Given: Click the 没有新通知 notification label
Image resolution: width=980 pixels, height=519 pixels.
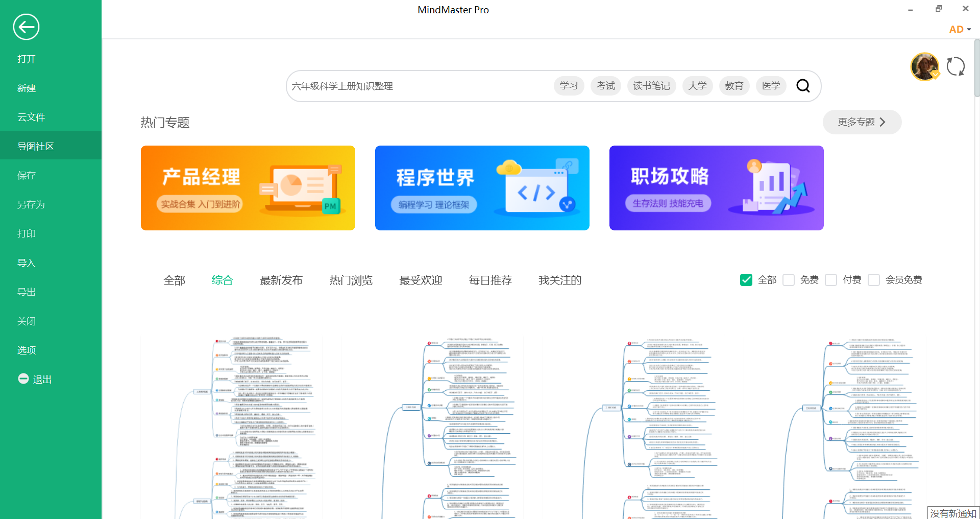Looking at the screenshot, I should point(953,513).
